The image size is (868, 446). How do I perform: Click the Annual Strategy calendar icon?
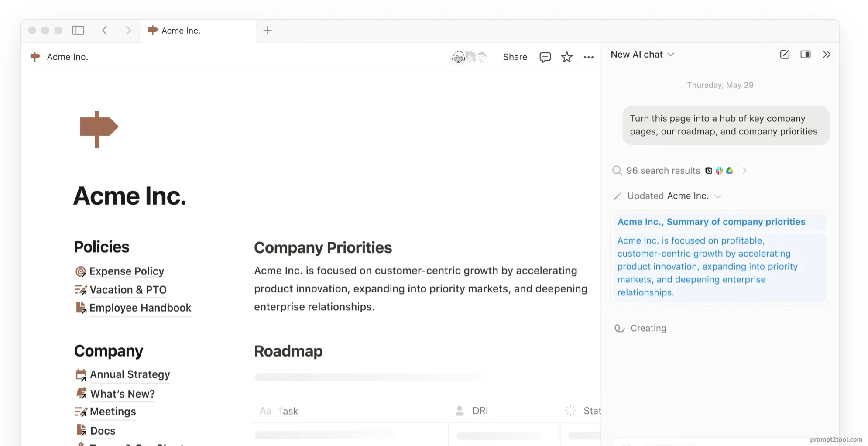(81, 375)
